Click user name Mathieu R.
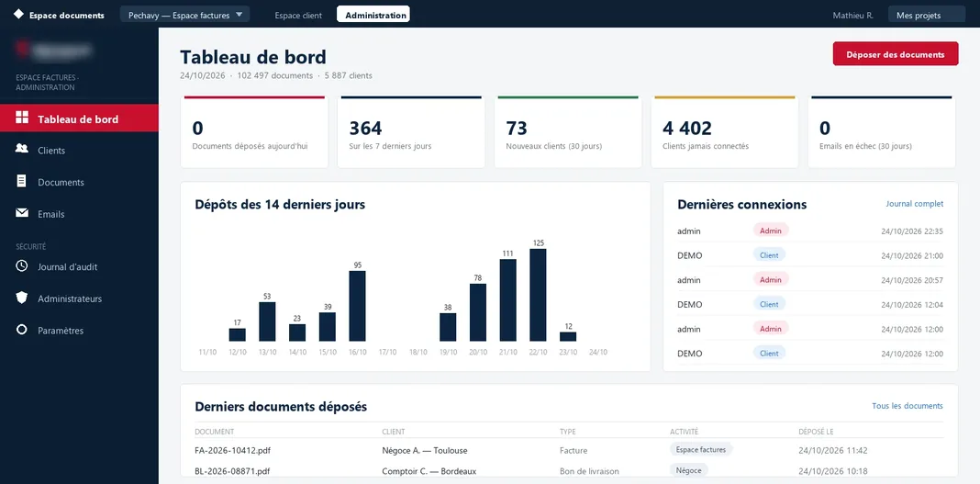This screenshot has height=484, width=980. [852, 15]
